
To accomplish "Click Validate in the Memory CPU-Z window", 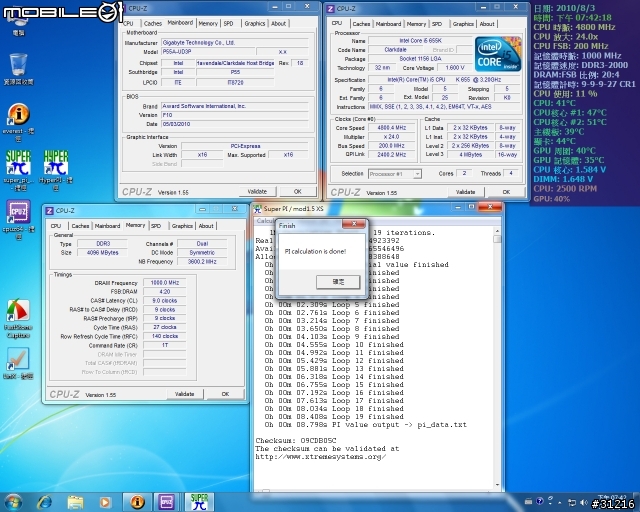I will point(184,394).
